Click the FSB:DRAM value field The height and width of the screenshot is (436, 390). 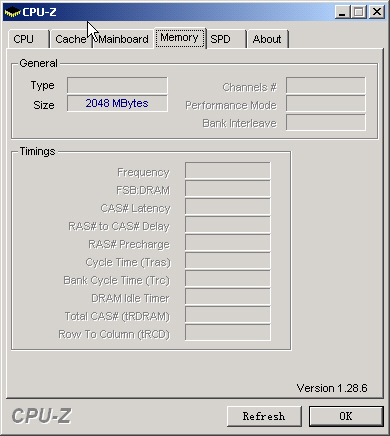point(228,189)
